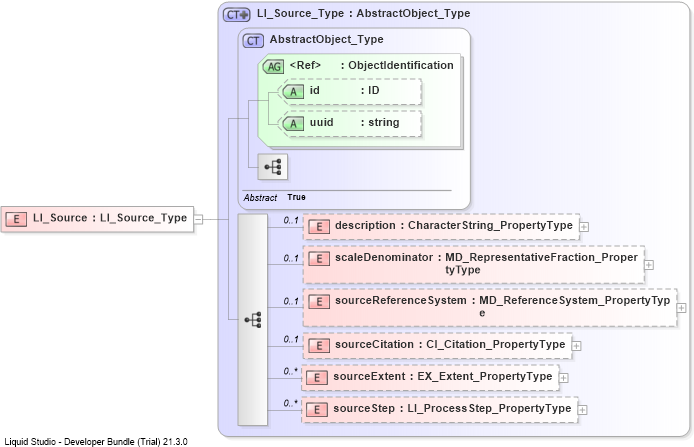Click the A icon of id attribute

[293, 92]
